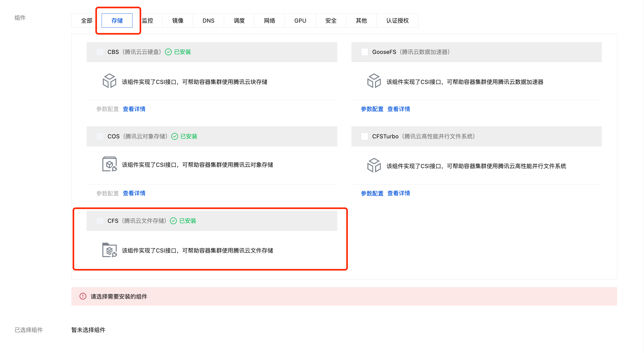Click the CBS installed checkmark icon
Image resolution: width=644 pixels, height=353 pixels.
[168, 52]
